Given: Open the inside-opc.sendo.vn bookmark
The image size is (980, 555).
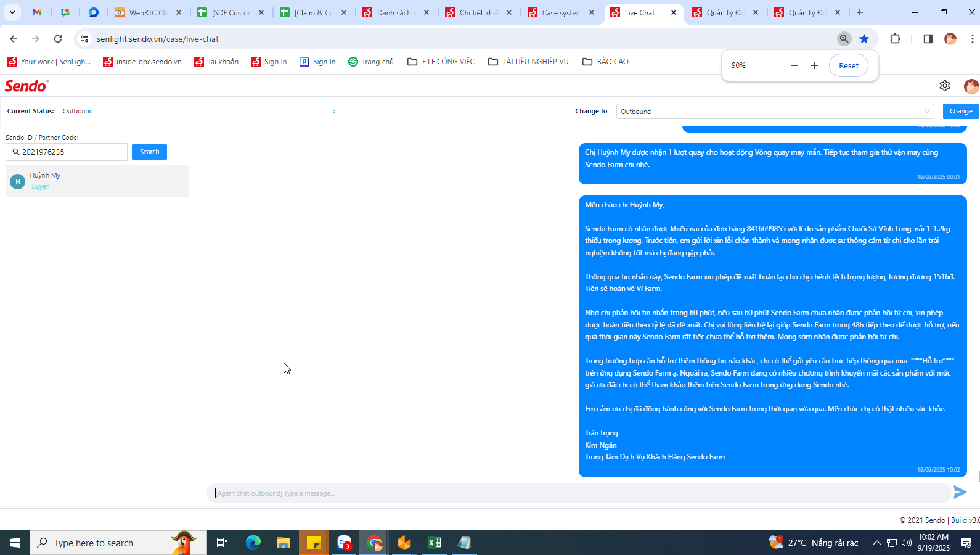Looking at the screenshot, I should (x=142, y=62).
